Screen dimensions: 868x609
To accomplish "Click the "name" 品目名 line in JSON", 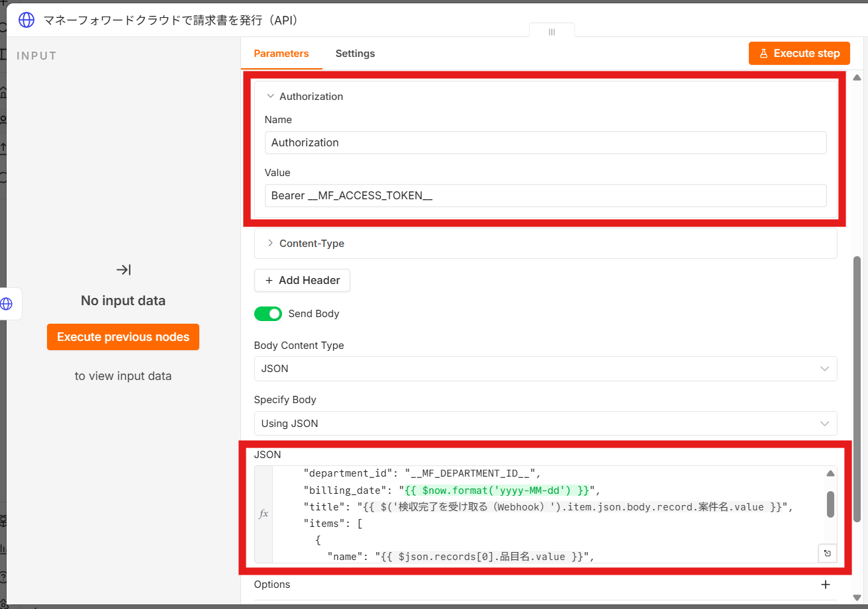I will (461, 557).
